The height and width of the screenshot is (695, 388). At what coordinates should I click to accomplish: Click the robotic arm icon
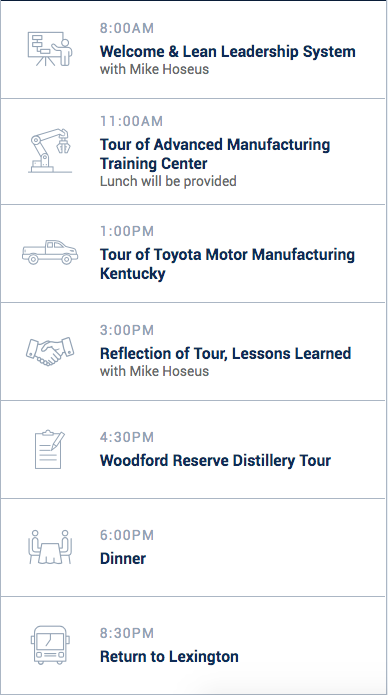(50, 150)
